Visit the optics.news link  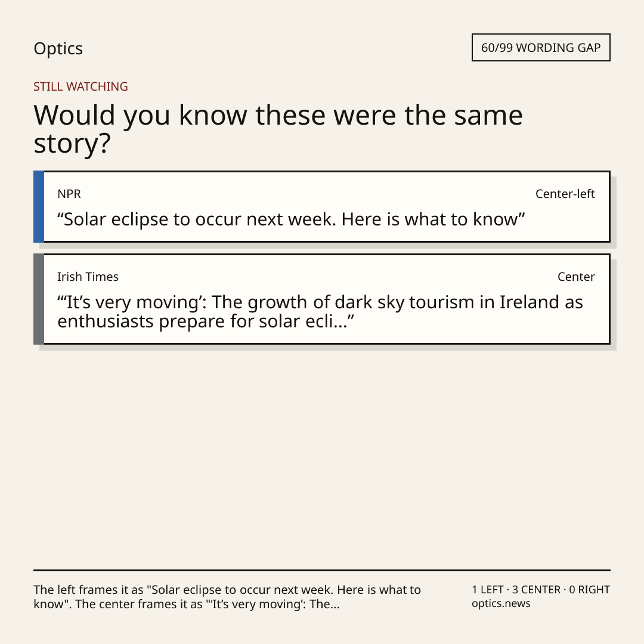click(x=501, y=603)
